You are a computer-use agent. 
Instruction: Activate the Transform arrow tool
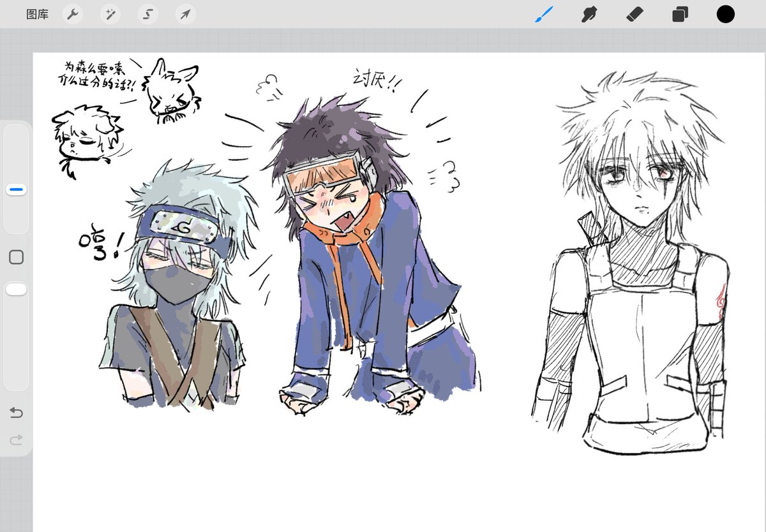click(186, 14)
